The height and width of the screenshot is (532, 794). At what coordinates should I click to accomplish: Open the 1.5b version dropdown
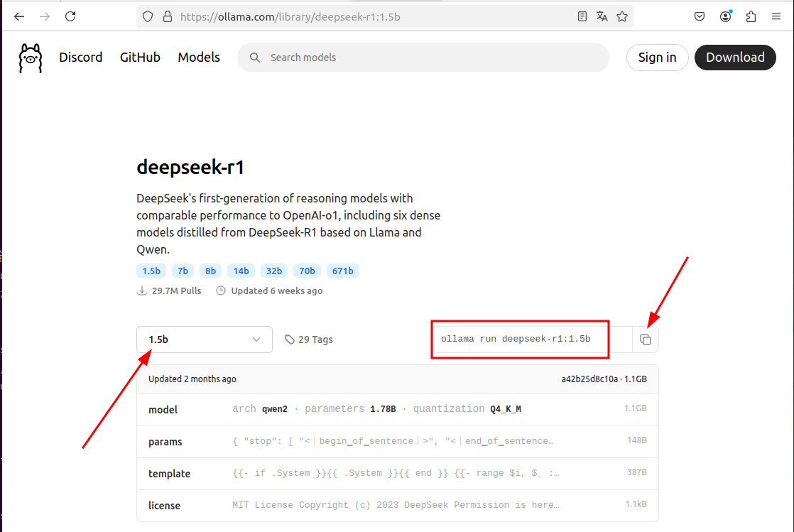click(205, 340)
